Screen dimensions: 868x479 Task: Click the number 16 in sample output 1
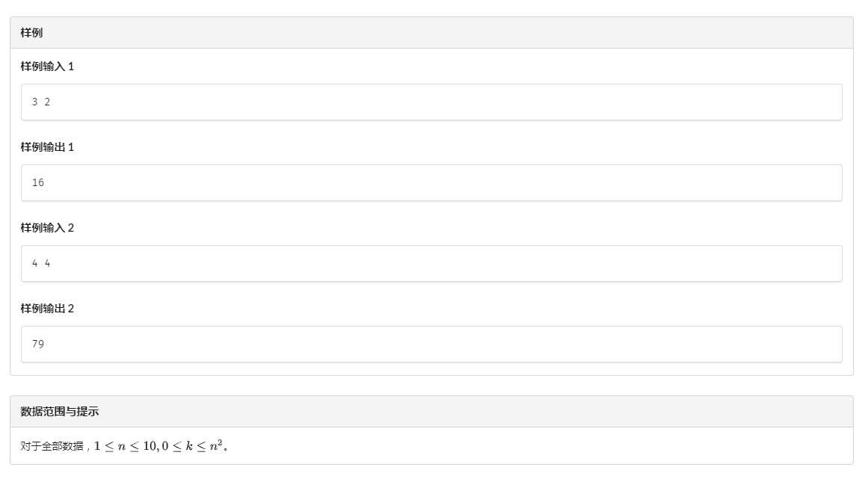tap(37, 182)
